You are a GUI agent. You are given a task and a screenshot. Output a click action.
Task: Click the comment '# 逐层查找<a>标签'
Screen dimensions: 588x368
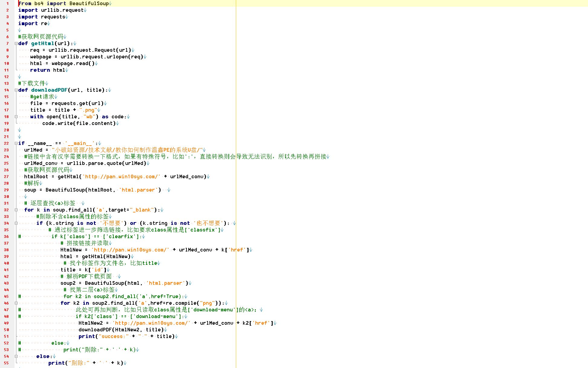[x=50, y=203]
